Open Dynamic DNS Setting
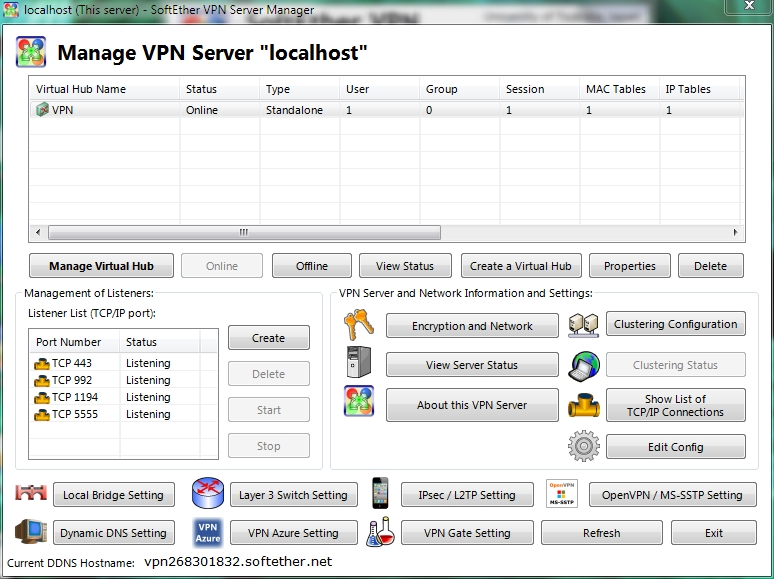Viewport: 774px width, 579px height. click(x=114, y=533)
